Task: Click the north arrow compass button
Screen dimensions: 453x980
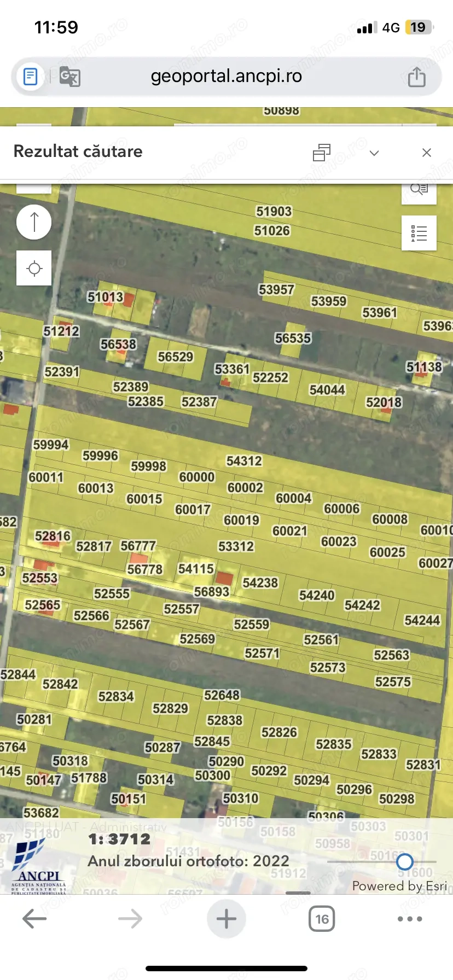Action: pyautogui.click(x=34, y=222)
